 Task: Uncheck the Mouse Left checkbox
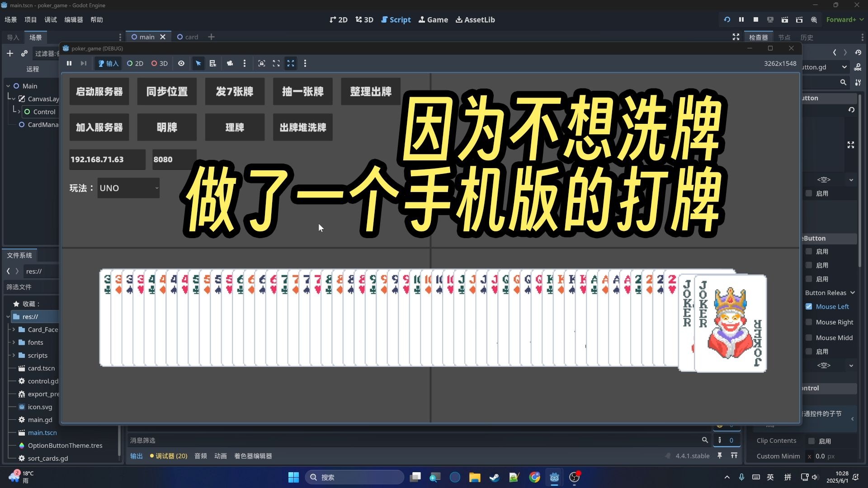pyautogui.click(x=809, y=306)
